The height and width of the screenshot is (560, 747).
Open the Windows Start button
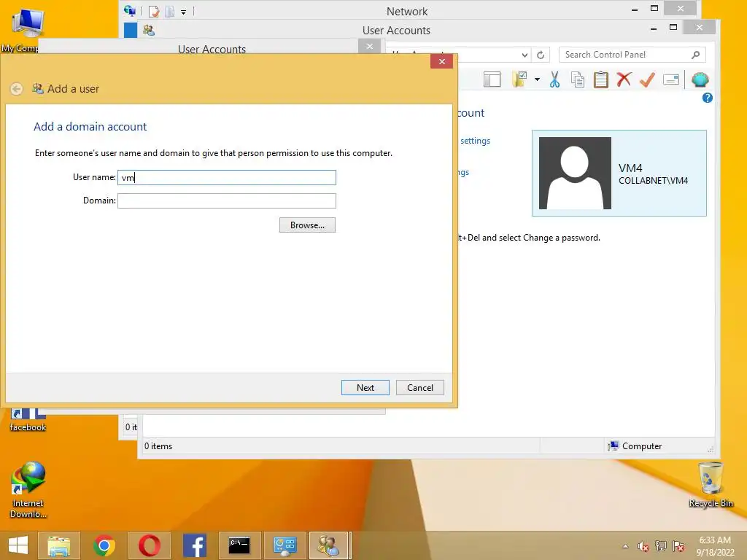[x=18, y=545]
